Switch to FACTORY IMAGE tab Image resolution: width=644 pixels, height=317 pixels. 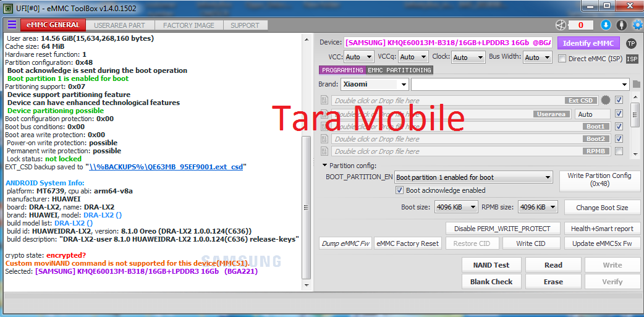[189, 25]
